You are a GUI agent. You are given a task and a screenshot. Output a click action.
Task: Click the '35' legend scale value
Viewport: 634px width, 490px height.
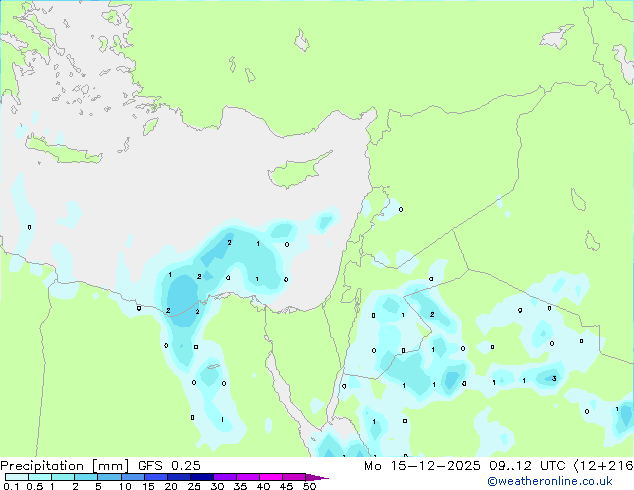click(240, 486)
